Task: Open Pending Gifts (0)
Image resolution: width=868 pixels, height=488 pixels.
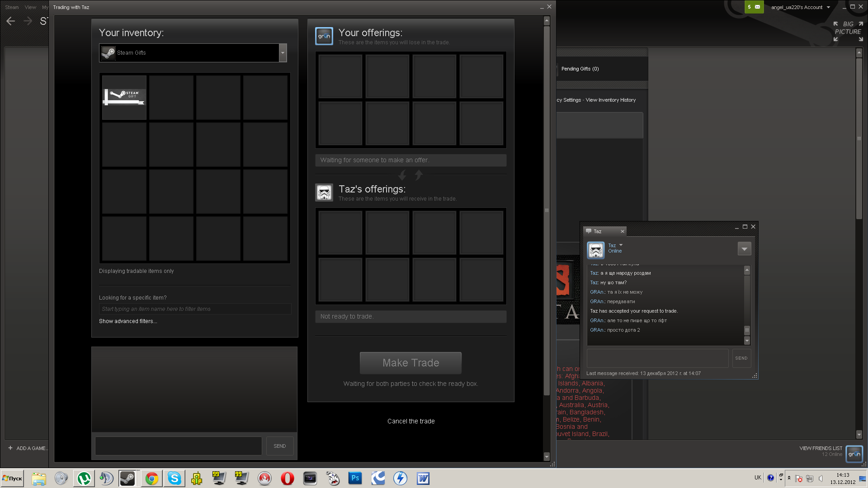Action: point(580,69)
